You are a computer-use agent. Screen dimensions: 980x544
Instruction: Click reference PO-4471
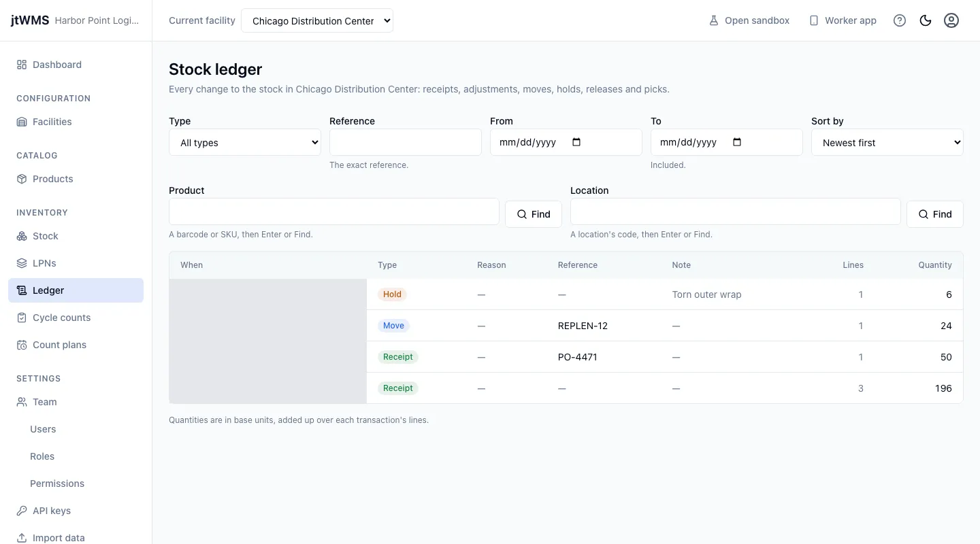pos(578,357)
